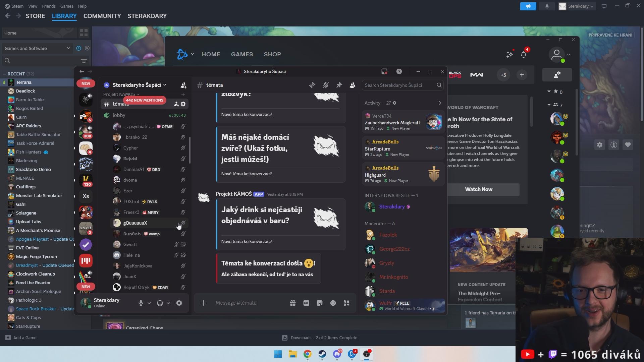Click the Watch Now button
This screenshot has height=362, width=644.
pyautogui.click(x=479, y=189)
